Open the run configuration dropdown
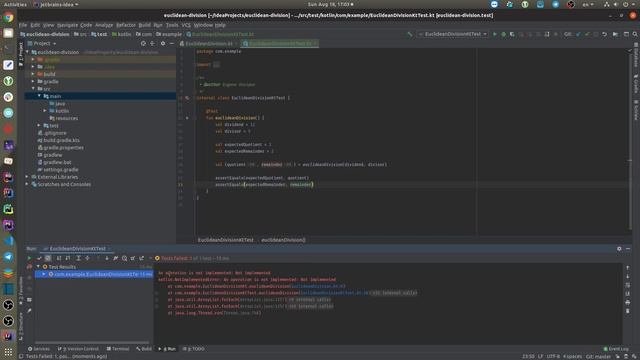Image resolution: width=640 pixels, height=360 pixels. (453, 34)
